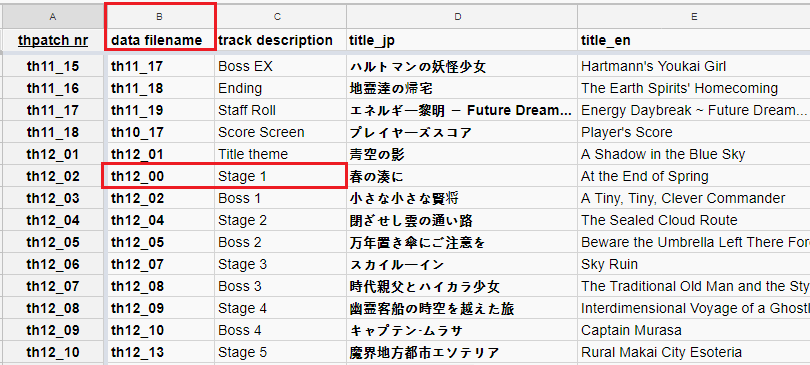
Task: Click cell containing th12_00
Action: [x=160, y=177]
